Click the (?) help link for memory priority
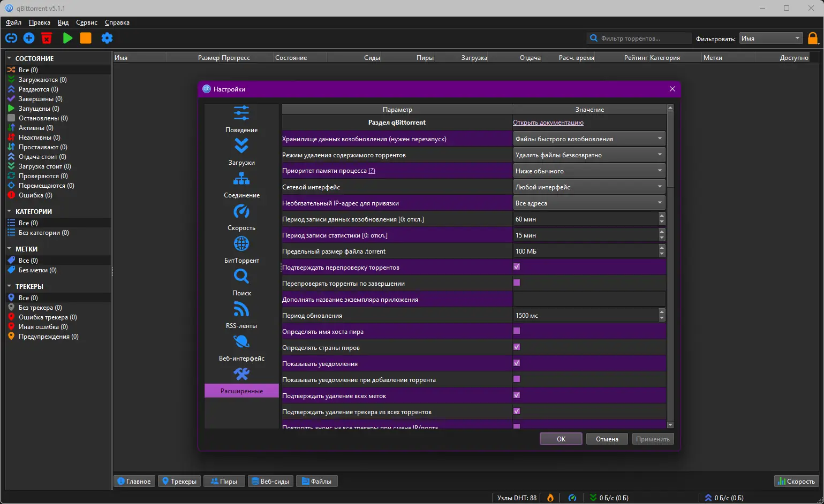The image size is (824, 504). 372,171
